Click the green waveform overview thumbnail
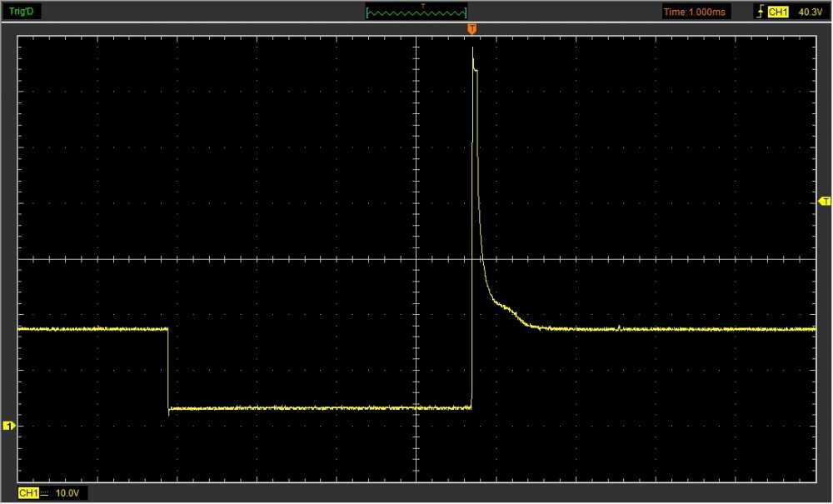Viewport: 833px width, 504px height. click(x=416, y=12)
